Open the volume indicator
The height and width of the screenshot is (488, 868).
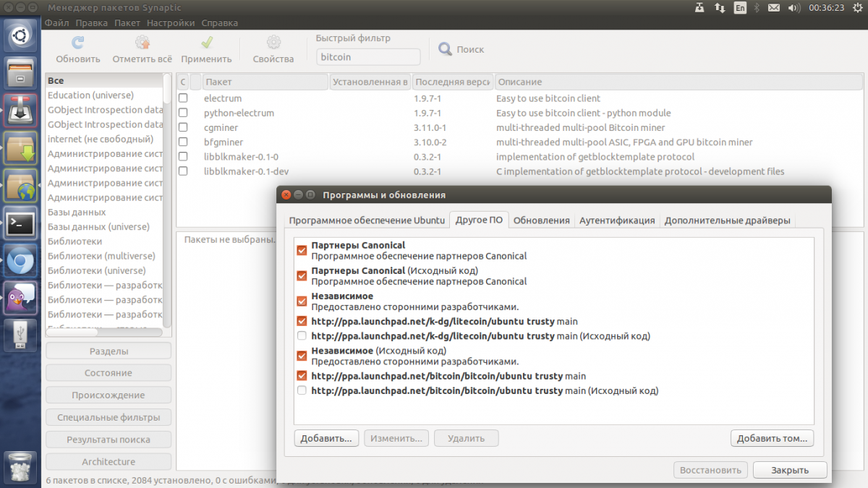tap(793, 8)
